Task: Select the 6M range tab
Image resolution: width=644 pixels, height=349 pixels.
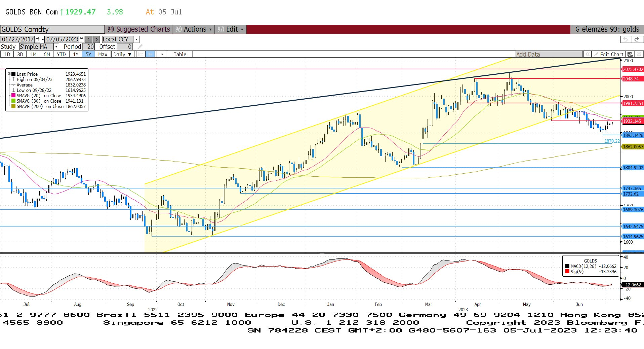Action: (x=47, y=54)
